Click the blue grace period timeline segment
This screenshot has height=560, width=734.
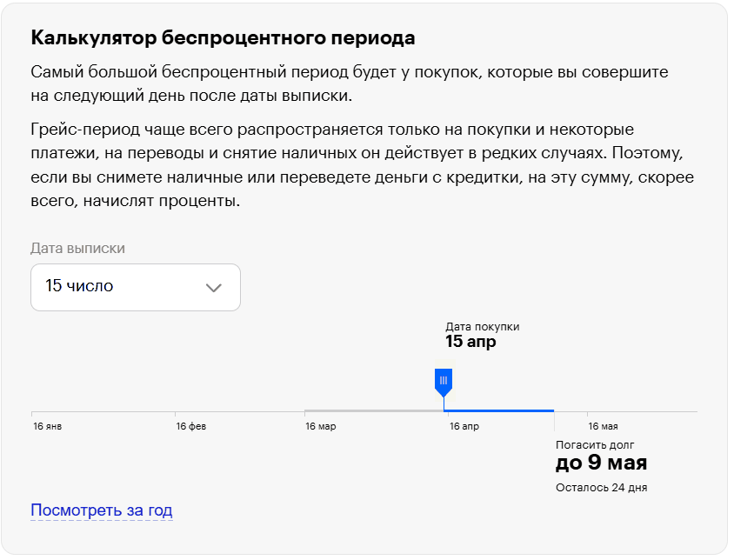point(498,410)
